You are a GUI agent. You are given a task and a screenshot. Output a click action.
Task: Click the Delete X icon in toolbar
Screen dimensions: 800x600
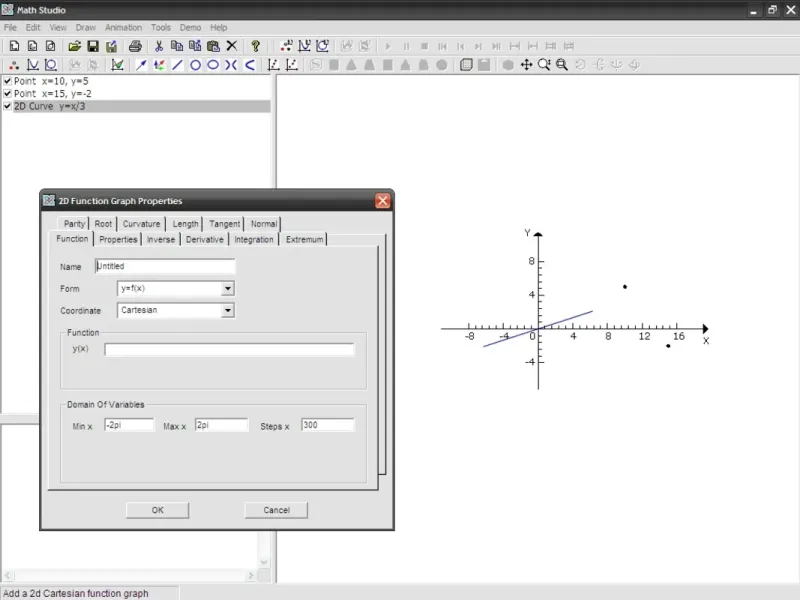click(x=232, y=46)
